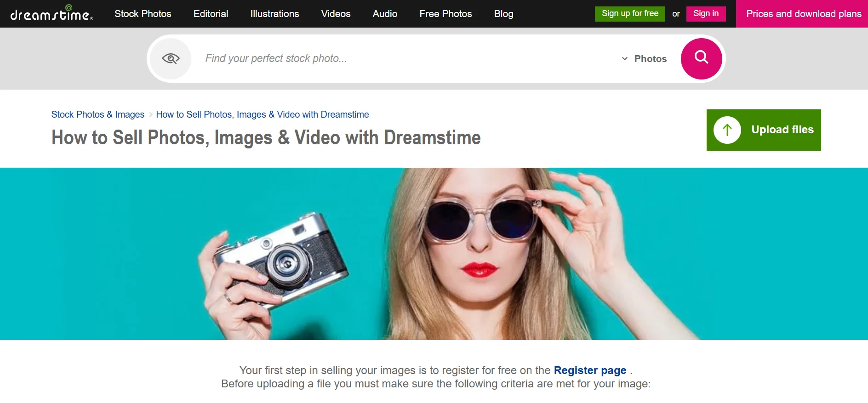The height and width of the screenshot is (403, 868).
Task: Click the upload arrow circle icon
Action: [727, 130]
